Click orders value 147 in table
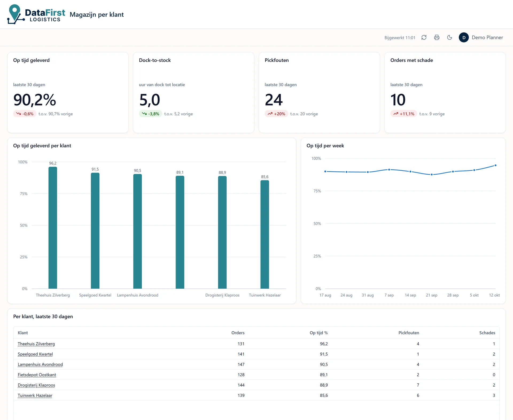Image resolution: width=513 pixels, height=420 pixels. coord(241,364)
